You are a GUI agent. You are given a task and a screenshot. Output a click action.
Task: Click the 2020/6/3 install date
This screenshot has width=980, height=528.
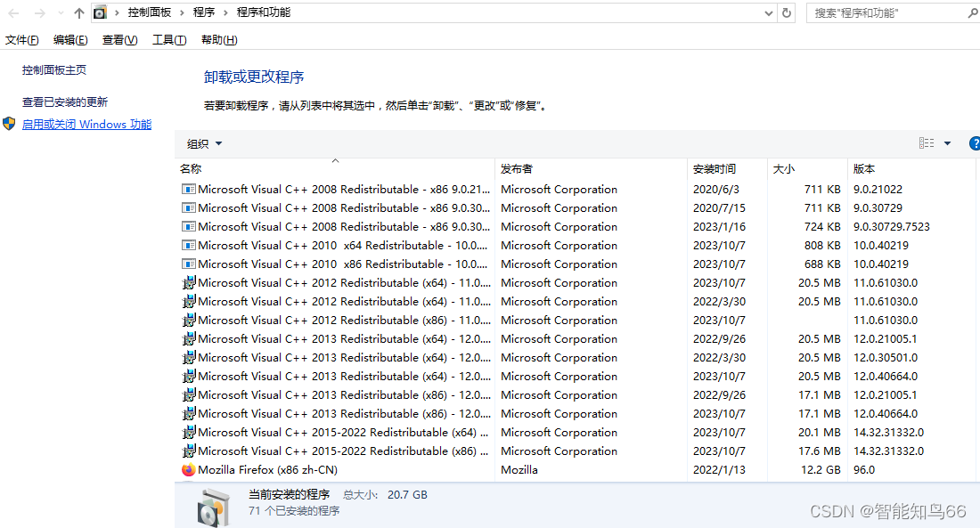pyautogui.click(x=716, y=190)
